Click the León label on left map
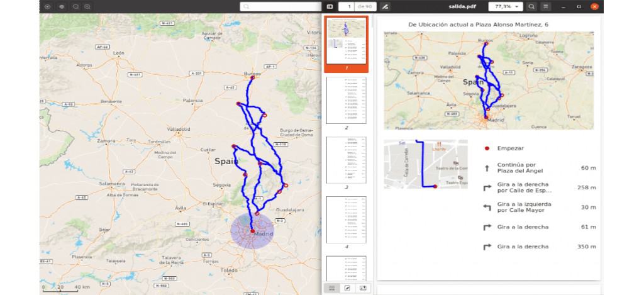The height and width of the screenshot is (295, 644). click(x=119, y=53)
